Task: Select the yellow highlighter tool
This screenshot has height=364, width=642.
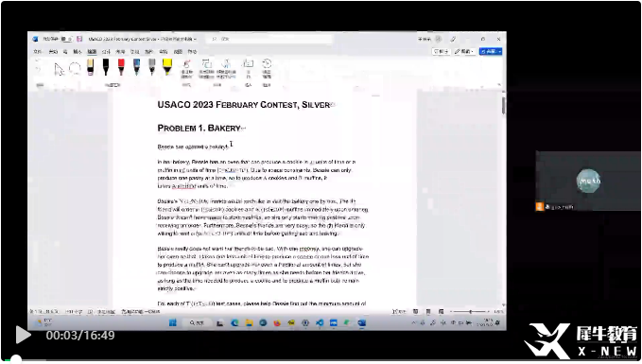Action: click(x=167, y=67)
